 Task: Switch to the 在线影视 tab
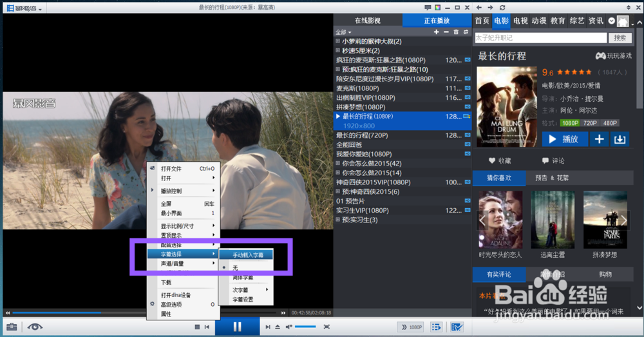click(x=368, y=21)
